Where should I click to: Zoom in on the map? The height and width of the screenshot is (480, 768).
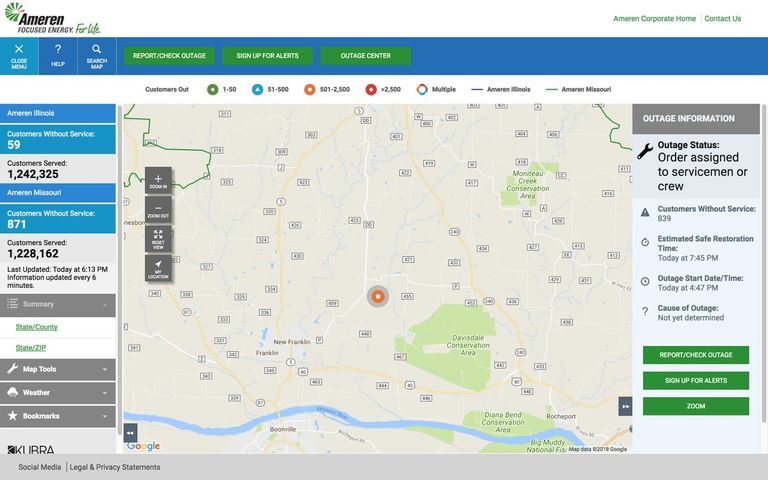pyautogui.click(x=158, y=181)
